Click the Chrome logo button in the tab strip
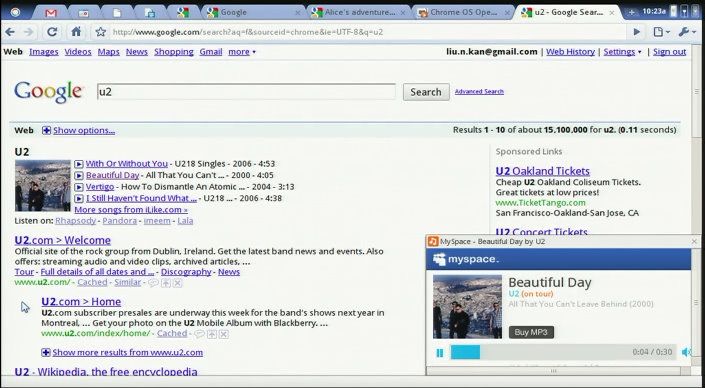Screen dimensions: 705x388 pos(16,12)
